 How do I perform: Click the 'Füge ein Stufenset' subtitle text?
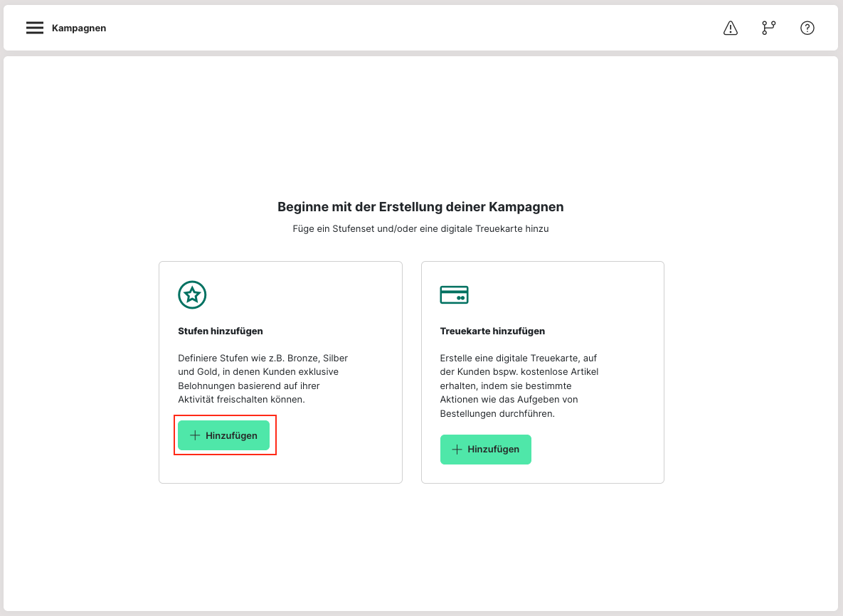pos(420,229)
